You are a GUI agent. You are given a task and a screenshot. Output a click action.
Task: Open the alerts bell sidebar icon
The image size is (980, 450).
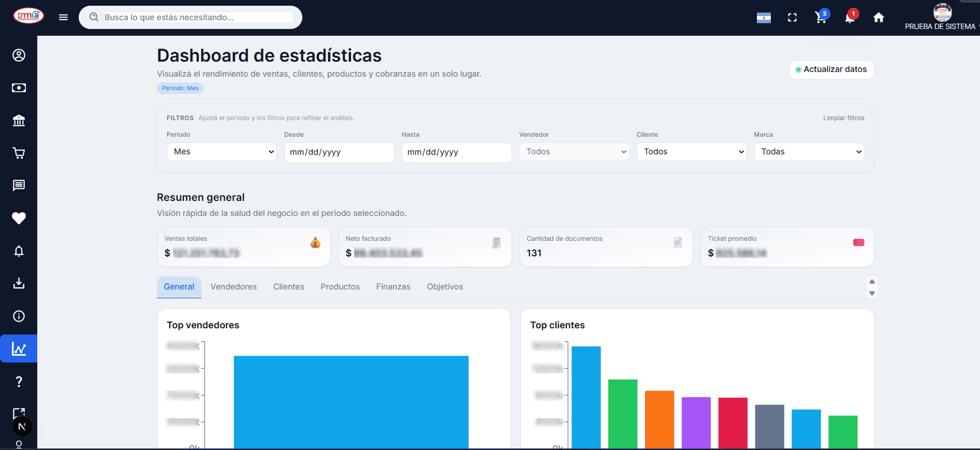pos(19,251)
